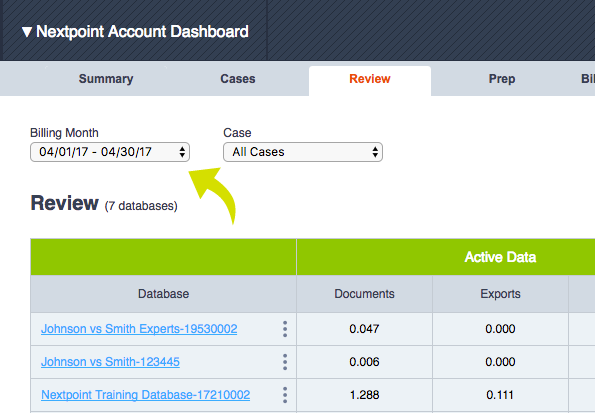Image resolution: width=595 pixels, height=413 pixels.
Task: Open Johnson vs Smith-123445 database link
Action: click(110, 362)
